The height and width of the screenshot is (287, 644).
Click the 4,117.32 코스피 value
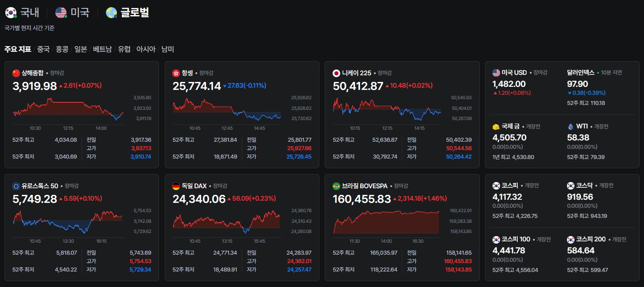507,197
